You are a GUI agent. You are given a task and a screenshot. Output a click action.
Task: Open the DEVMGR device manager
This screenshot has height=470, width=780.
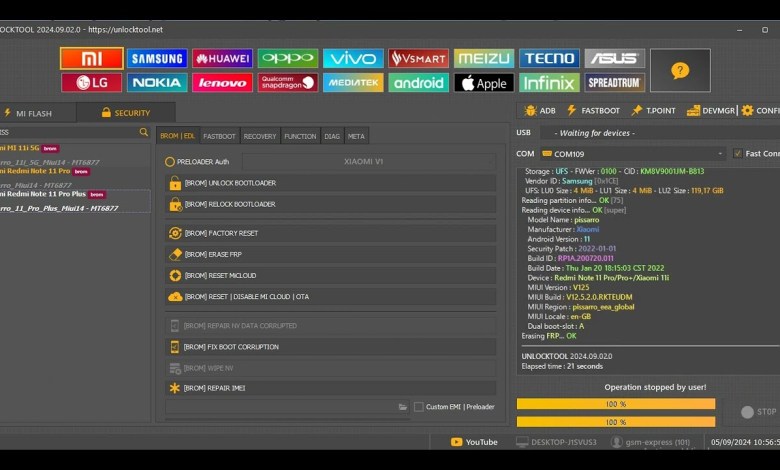pos(711,110)
